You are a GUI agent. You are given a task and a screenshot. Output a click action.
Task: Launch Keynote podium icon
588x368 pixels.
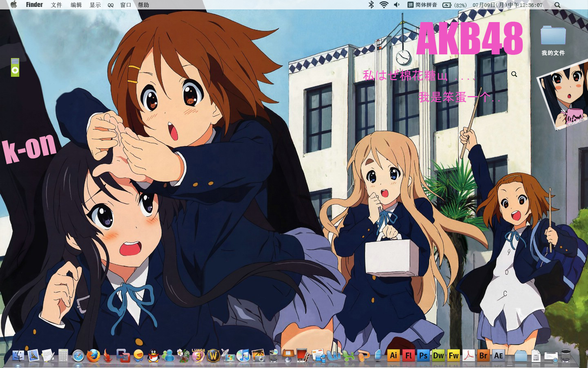(x=288, y=355)
